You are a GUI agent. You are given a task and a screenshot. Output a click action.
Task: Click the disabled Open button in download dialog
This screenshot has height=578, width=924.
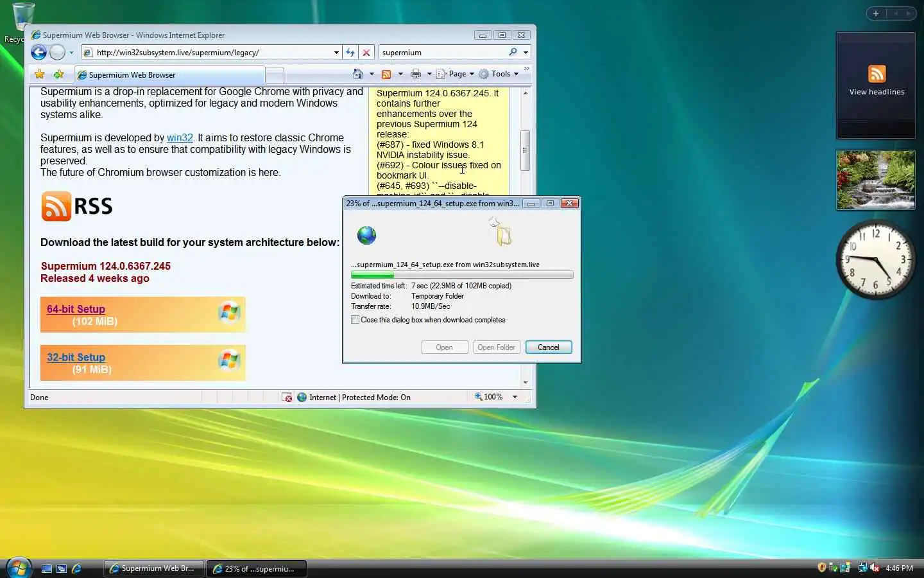click(445, 347)
